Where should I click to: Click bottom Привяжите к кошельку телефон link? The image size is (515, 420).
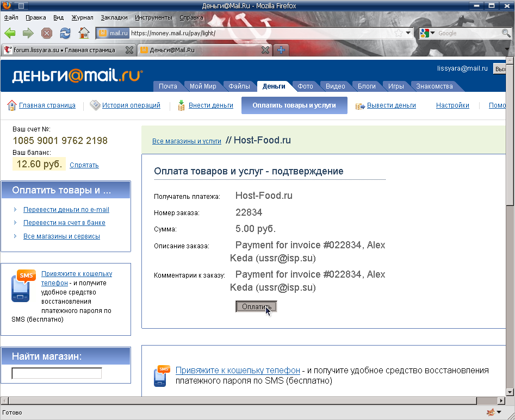click(238, 371)
